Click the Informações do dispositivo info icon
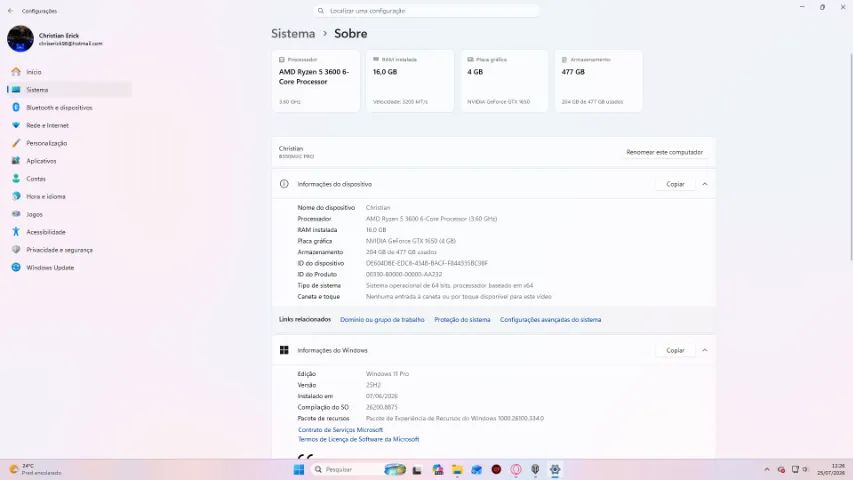853x480 pixels. pos(284,184)
